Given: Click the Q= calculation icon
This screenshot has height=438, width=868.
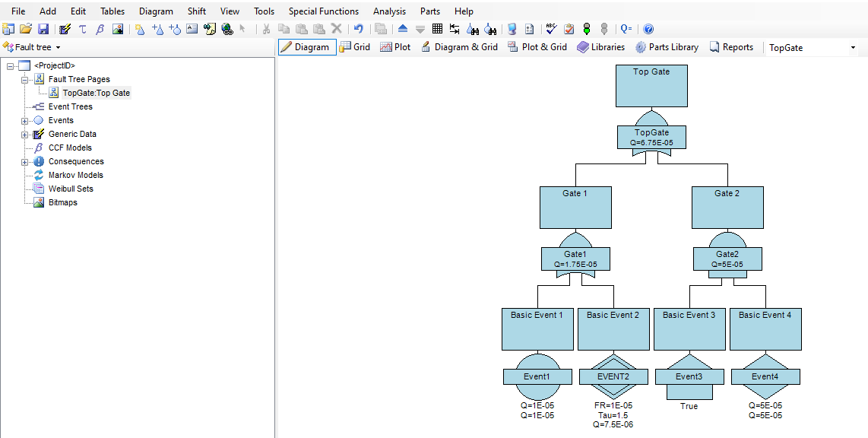Looking at the screenshot, I should click(x=626, y=29).
